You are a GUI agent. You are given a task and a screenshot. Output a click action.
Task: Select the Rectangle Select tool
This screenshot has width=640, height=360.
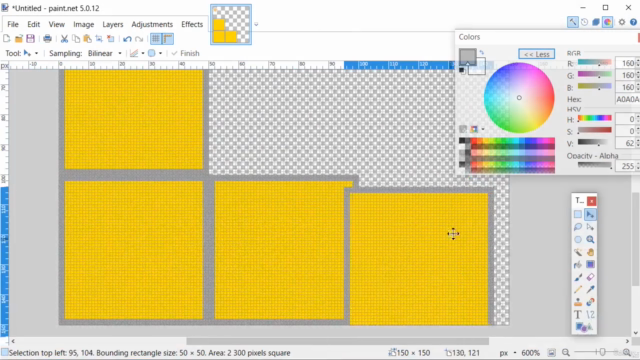(578, 214)
